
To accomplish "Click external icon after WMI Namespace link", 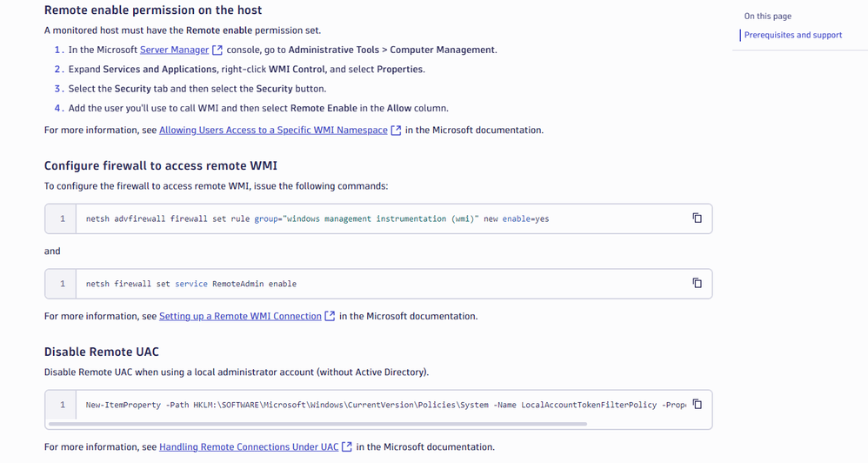I will click(x=396, y=131).
